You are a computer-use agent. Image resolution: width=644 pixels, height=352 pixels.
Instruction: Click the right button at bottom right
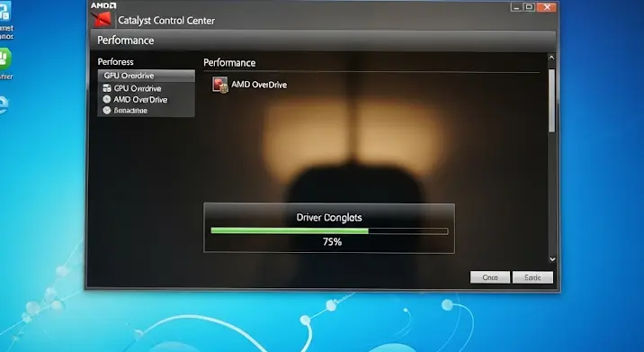532,277
